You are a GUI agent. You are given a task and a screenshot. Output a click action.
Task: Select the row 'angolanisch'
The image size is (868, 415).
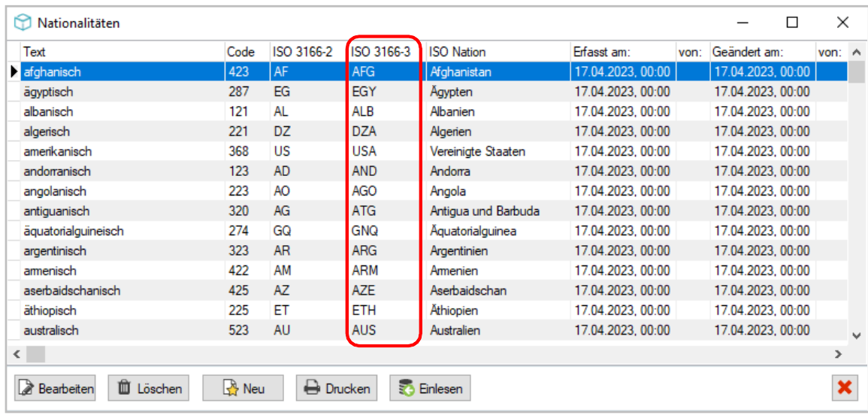428,191
